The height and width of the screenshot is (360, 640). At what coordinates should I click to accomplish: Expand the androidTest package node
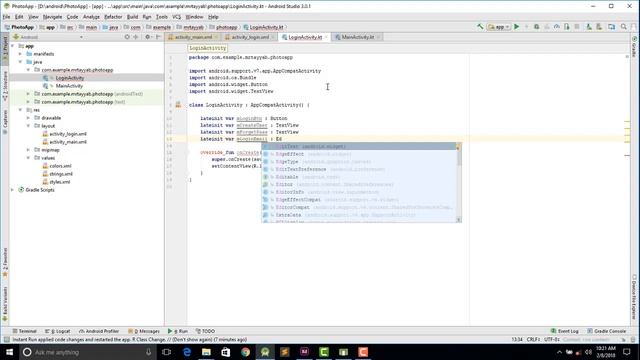point(28,94)
